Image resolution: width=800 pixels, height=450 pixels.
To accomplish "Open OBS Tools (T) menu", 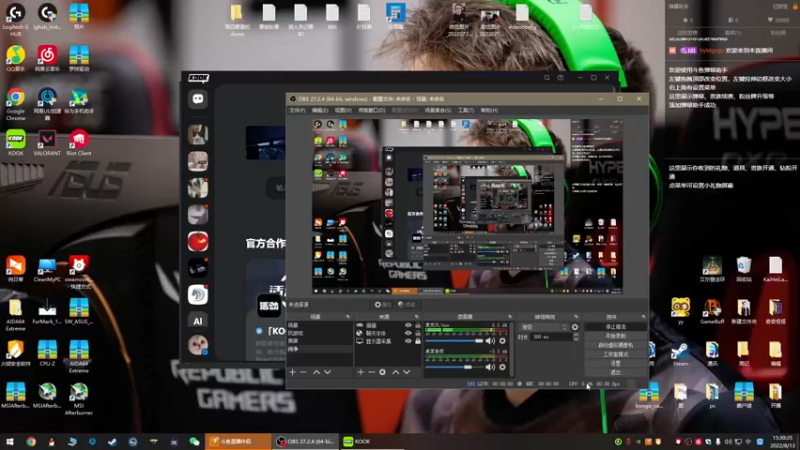I will click(466, 110).
